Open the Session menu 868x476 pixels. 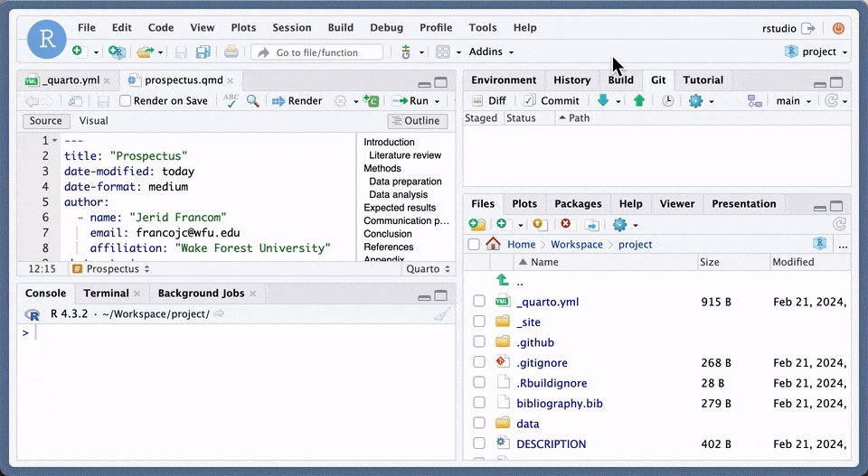(291, 28)
